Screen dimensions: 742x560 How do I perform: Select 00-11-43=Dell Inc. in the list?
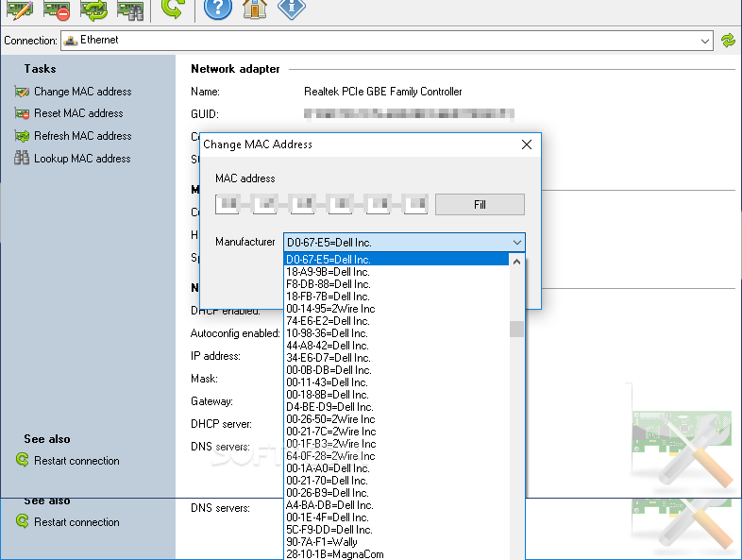click(x=396, y=382)
